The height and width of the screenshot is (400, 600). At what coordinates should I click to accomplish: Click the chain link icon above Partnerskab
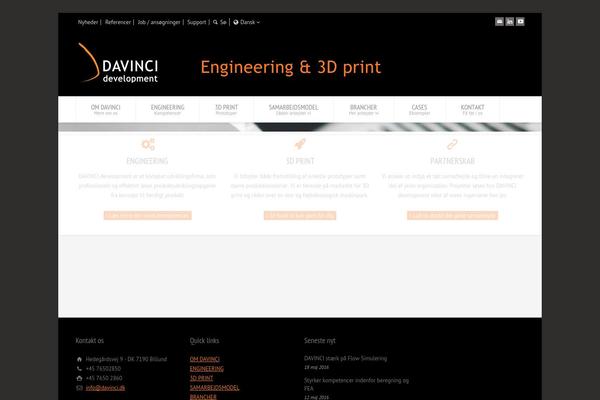coord(452,144)
